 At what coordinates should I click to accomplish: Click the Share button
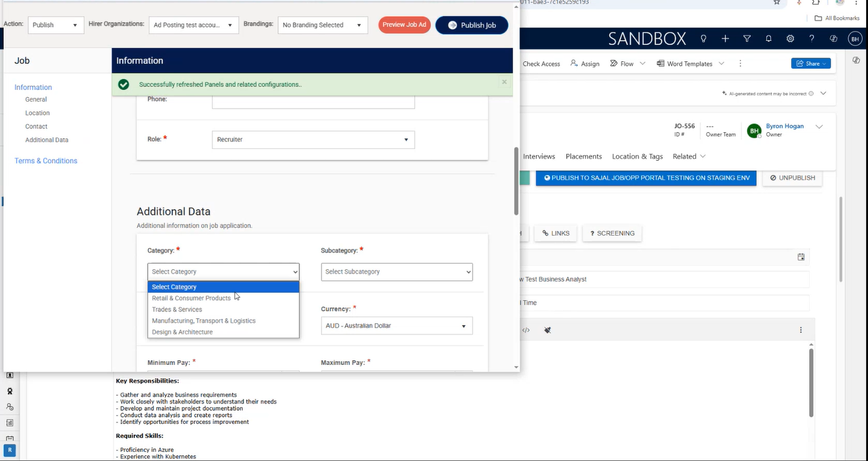coord(811,63)
